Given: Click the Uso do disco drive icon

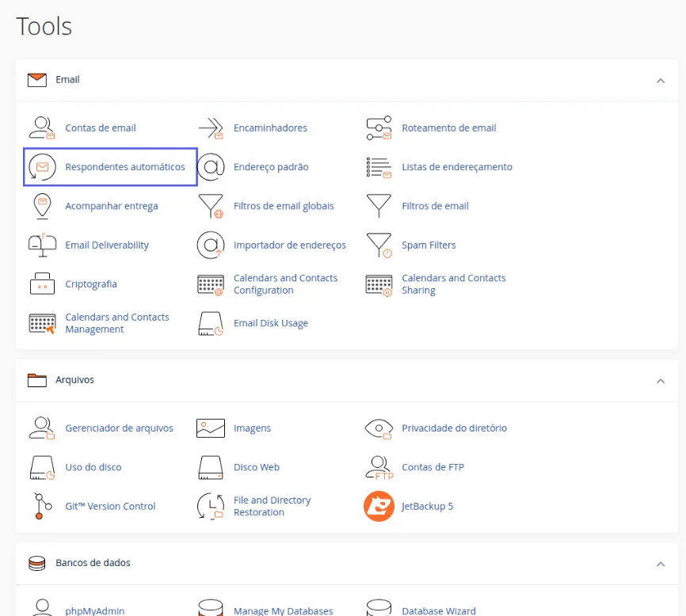Looking at the screenshot, I should tap(43, 467).
